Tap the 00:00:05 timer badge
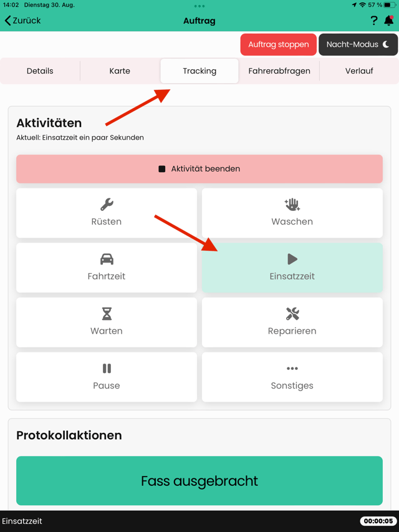 pos(378,521)
